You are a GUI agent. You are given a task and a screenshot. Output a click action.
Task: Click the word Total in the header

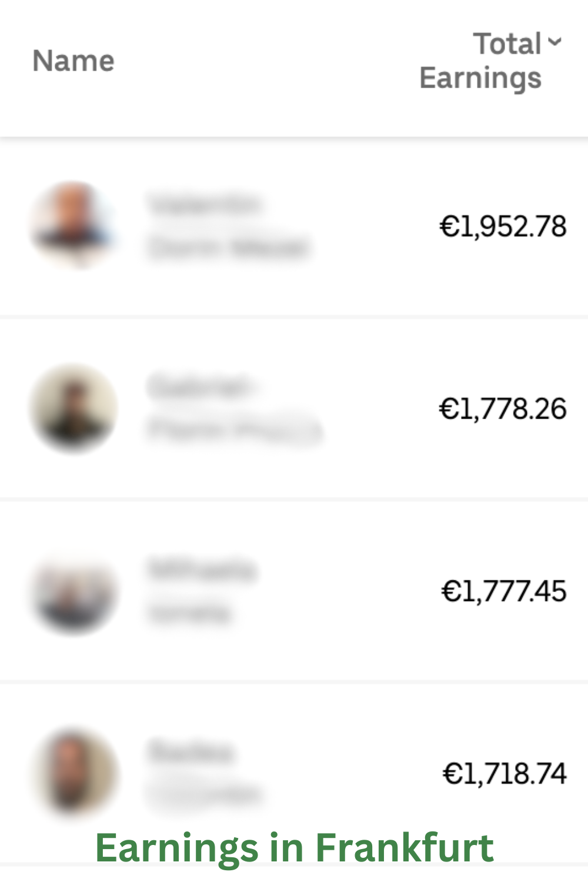tap(507, 44)
